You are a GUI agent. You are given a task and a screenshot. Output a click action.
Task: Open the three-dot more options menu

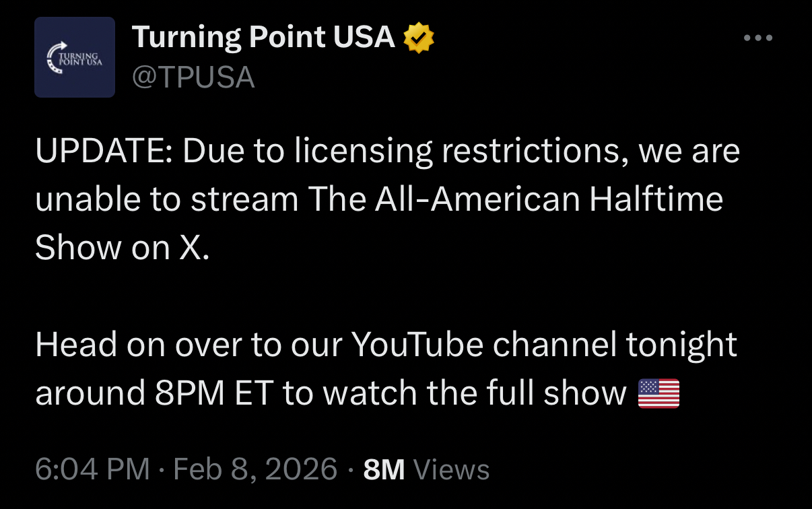click(x=758, y=38)
